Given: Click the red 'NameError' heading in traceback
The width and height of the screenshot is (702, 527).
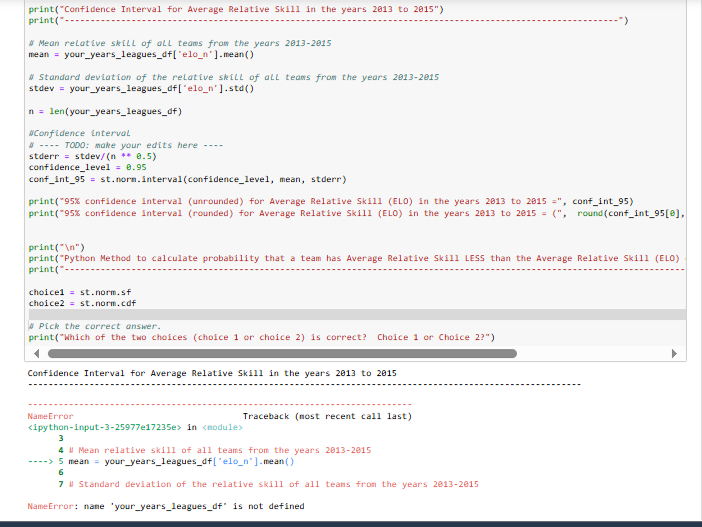Looking at the screenshot, I should (x=51, y=416).
